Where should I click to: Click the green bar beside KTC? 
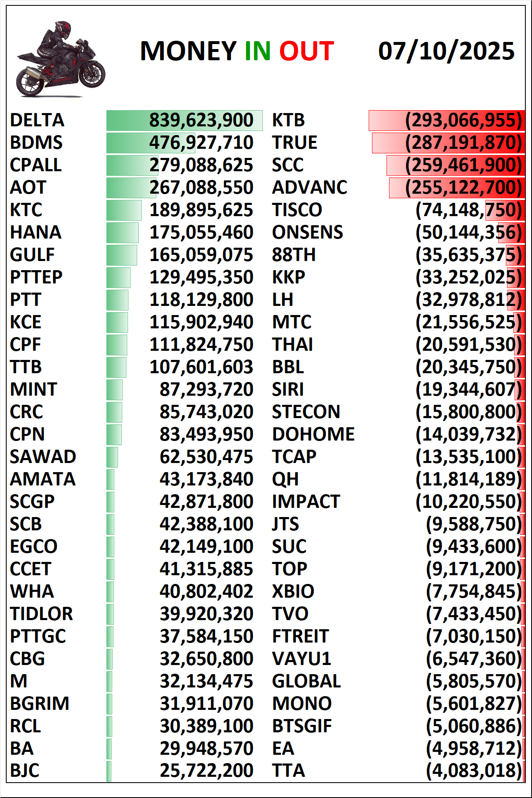tap(124, 210)
